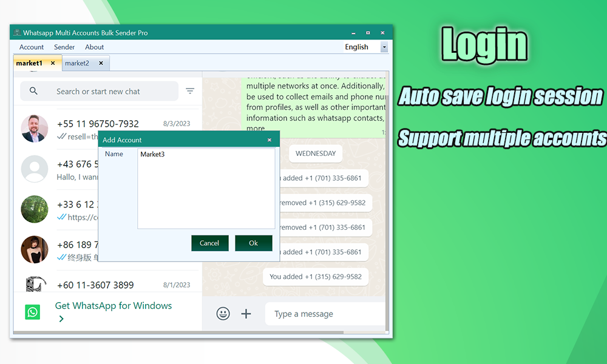Click the green WhatsApp logo icon
Viewport: 607px width, 364px height.
32,311
